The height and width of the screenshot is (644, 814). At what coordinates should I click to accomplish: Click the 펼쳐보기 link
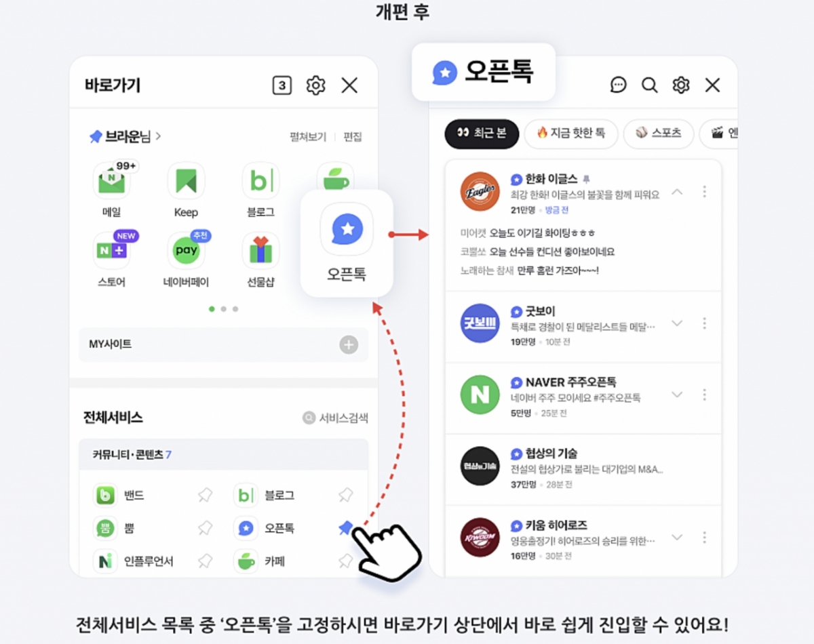click(308, 137)
